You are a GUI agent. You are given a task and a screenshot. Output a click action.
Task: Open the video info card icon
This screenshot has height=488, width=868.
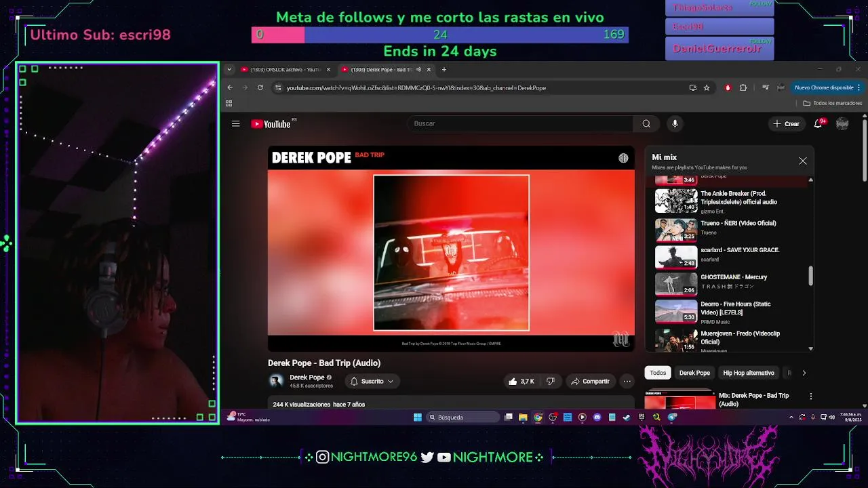click(x=623, y=158)
